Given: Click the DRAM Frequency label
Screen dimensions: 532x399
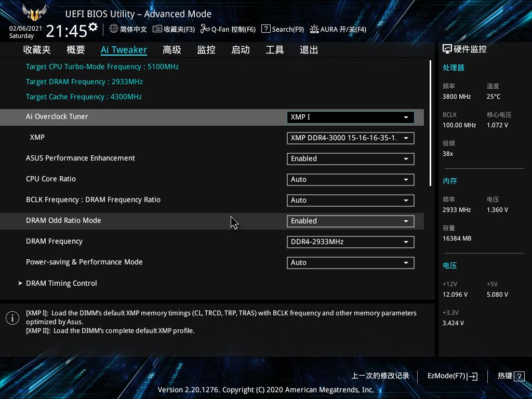Looking at the screenshot, I should (54, 241).
